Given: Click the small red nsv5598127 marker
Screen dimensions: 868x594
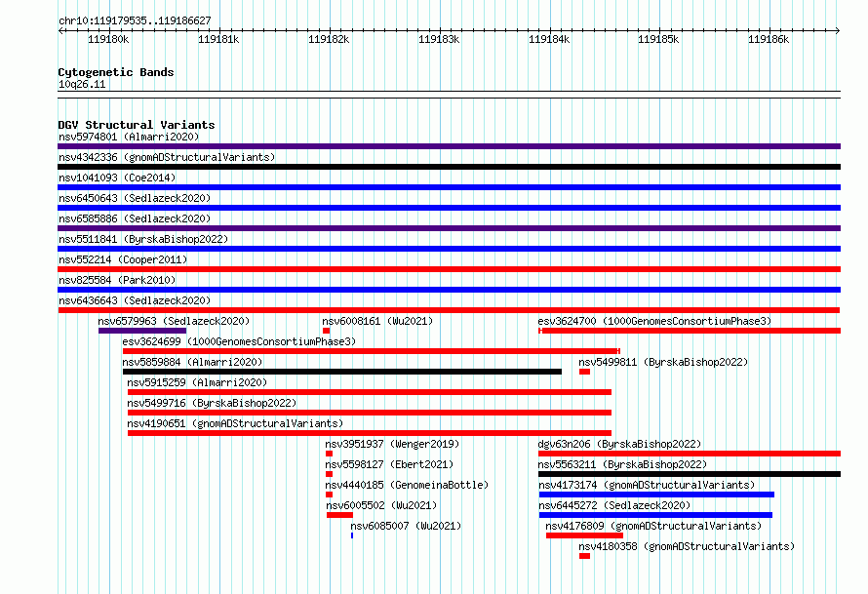Looking at the screenshot, I should point(329,474).
